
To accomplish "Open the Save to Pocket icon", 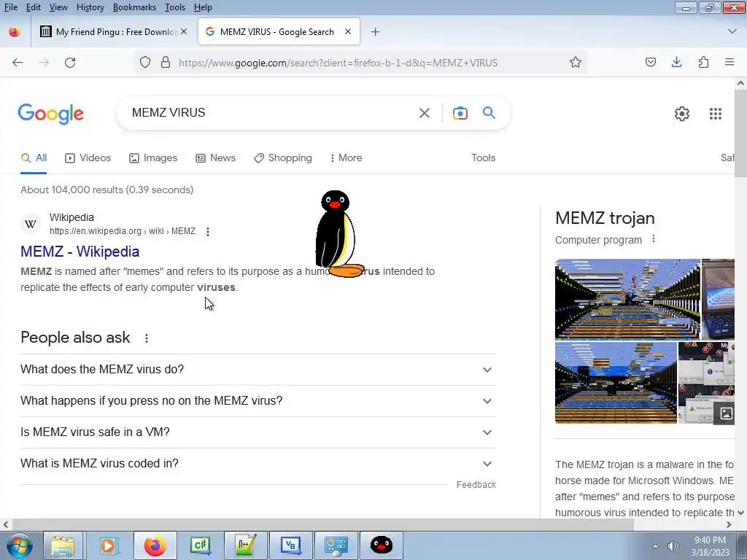I will click(x=651, y=63).
